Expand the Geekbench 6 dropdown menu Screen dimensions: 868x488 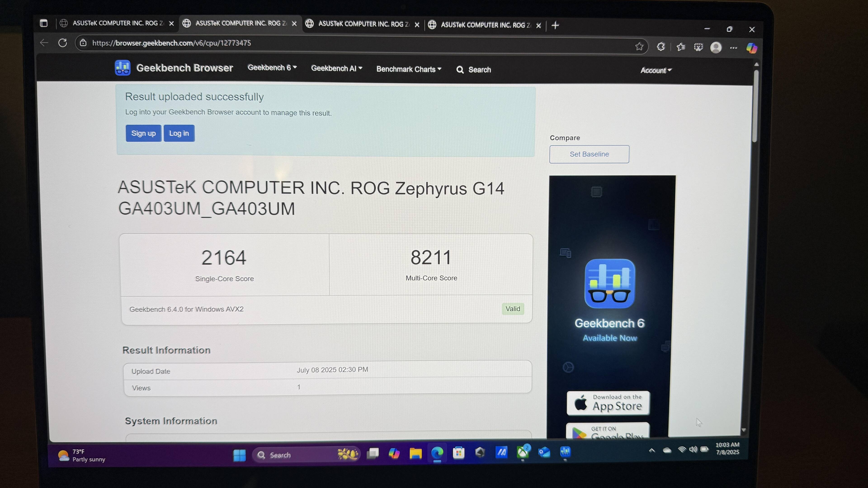point(272,68)
